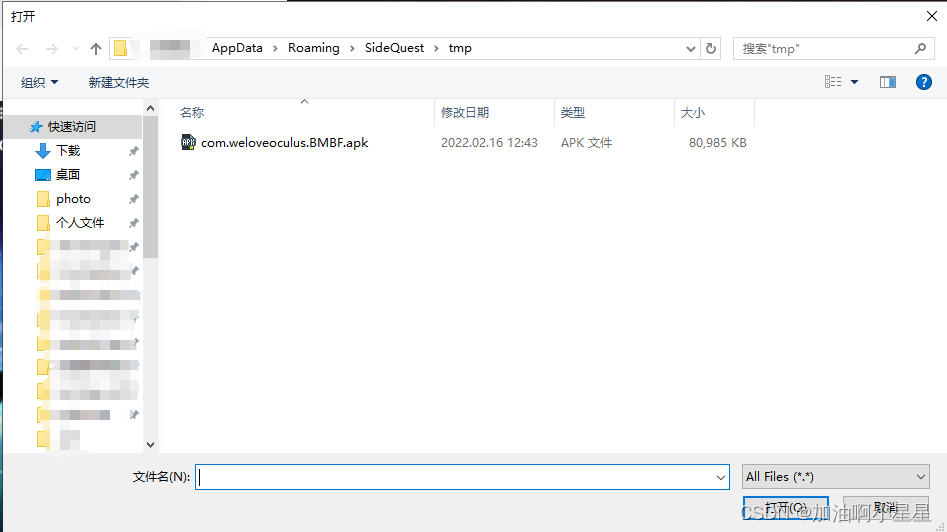Go back with the left arrow
Viewport: 947px width, 532px height.
pos(22,49)
